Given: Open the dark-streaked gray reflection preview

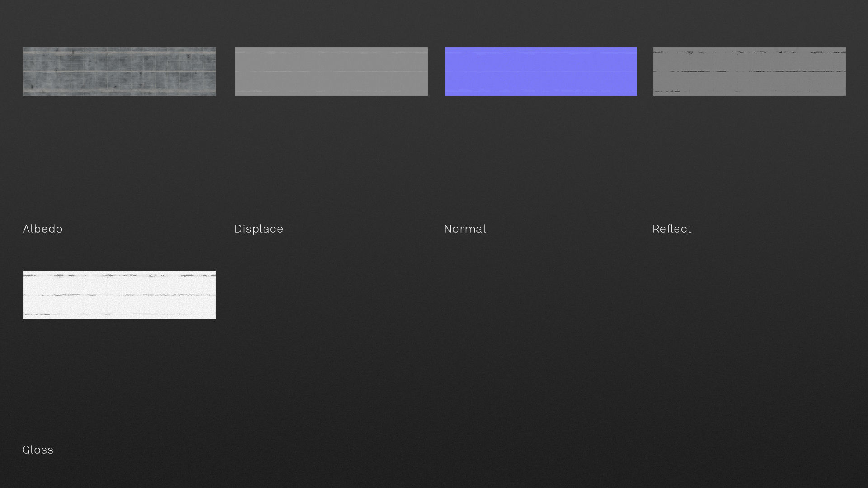Looking at the screenshot, I should click(x=749, y=71).
